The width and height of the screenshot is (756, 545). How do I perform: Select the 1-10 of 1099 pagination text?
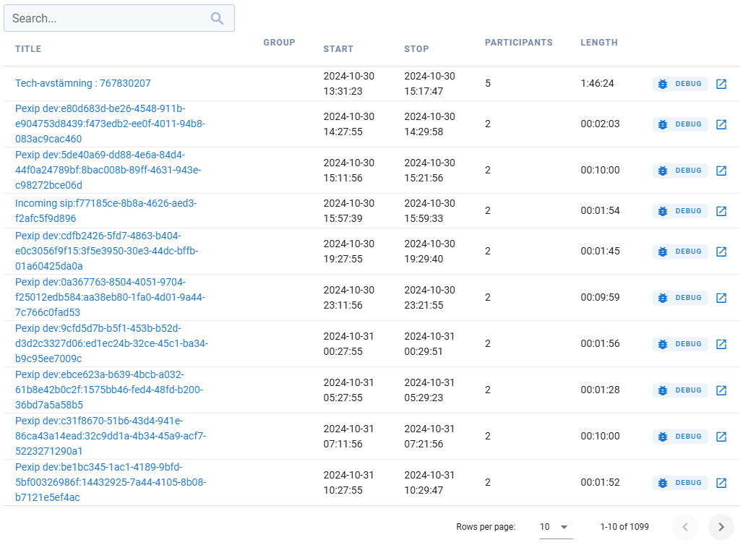pyautogui.click(x=624, y=527)
